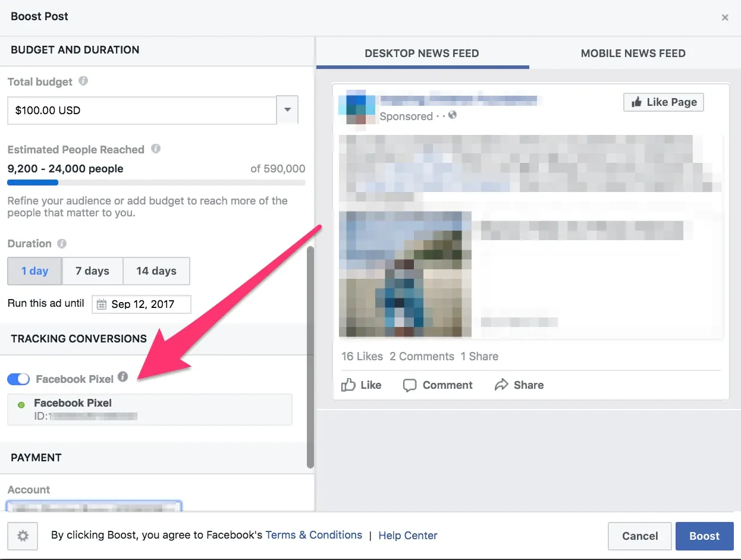741x560 pixels.
Task: Open the Account payment dropdown
Action: click(94, 506)
